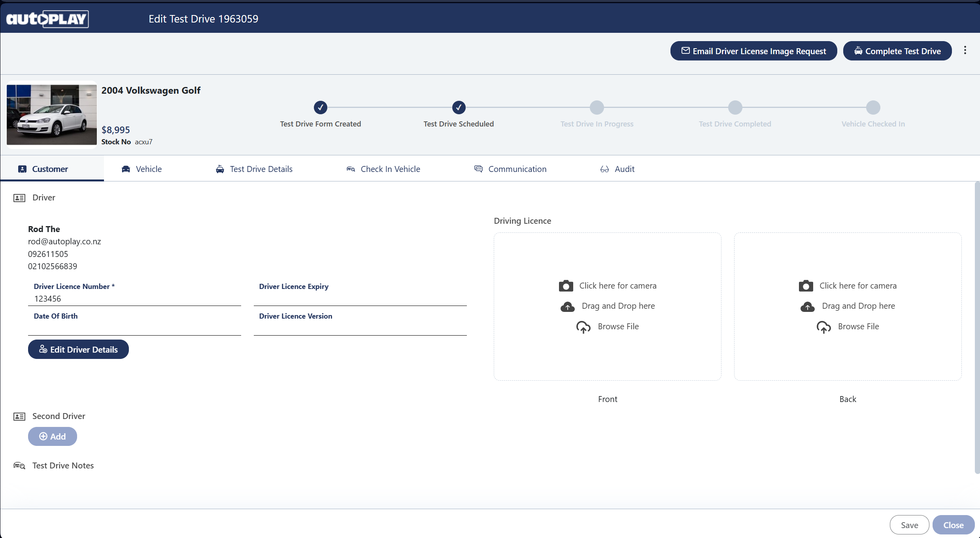Click the Volkswagen Golf vehicle thumbnail
980x538 pixels.
point(51,115)
